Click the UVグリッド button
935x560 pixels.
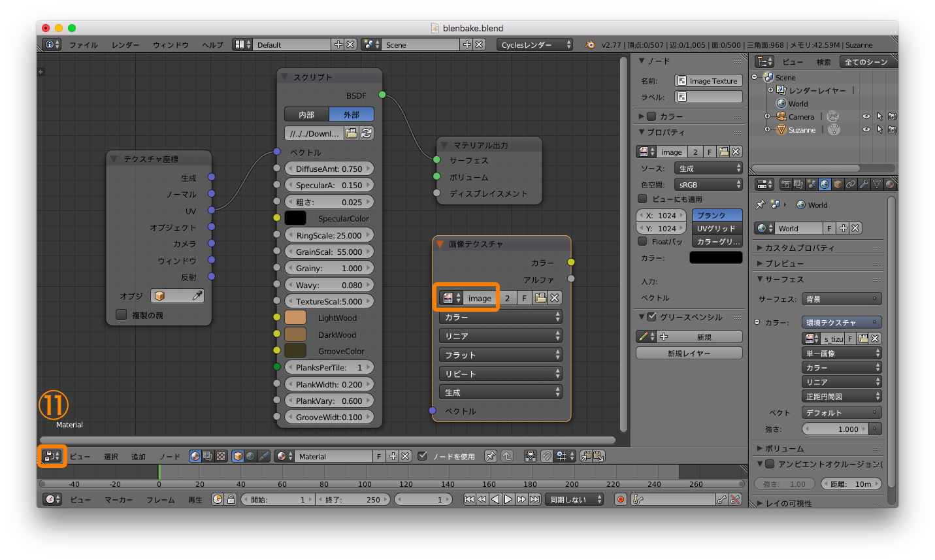(x=717, y=227)
